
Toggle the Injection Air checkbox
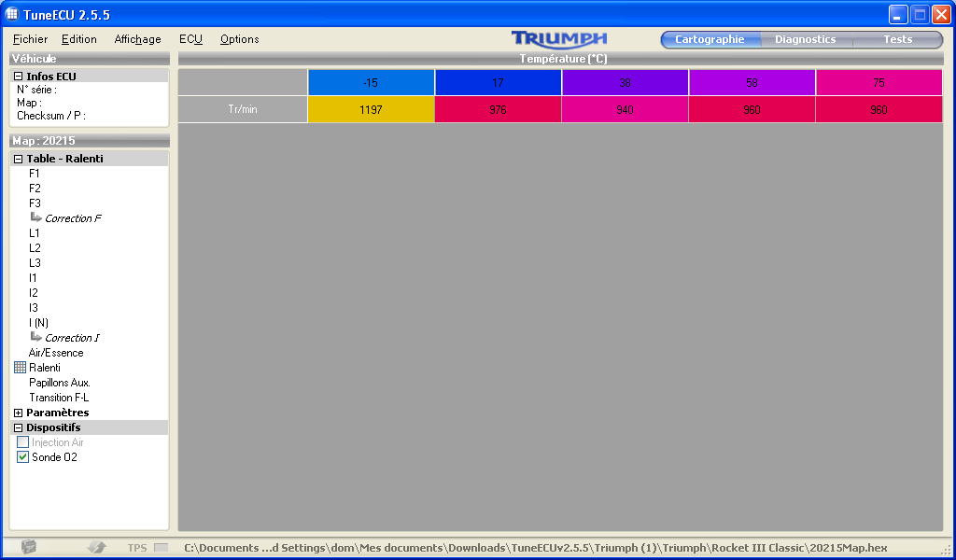(22, 441)
